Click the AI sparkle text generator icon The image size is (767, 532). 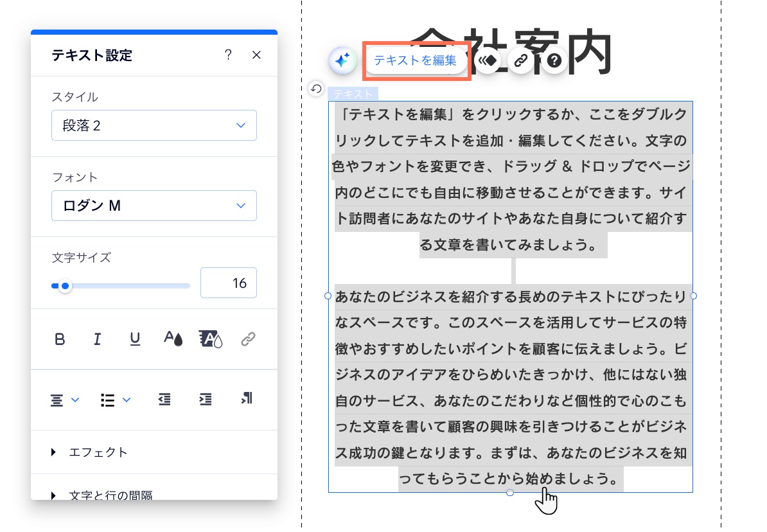(x=342, y=61)
